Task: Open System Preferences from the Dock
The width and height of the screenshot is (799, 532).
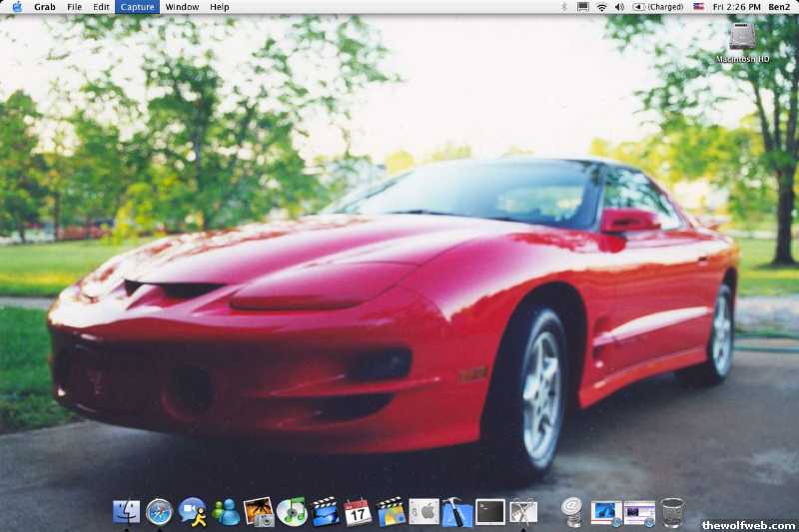Action: click(423, 512)
